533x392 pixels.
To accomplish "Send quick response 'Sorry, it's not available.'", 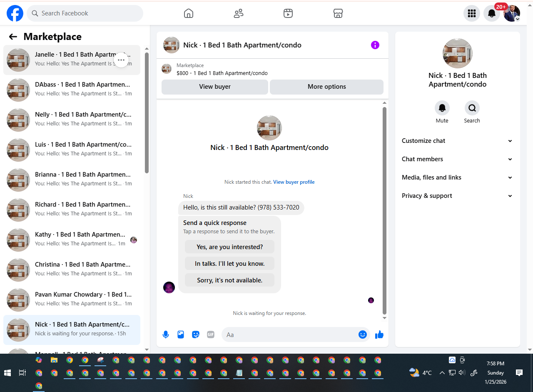I will point(230,280).
